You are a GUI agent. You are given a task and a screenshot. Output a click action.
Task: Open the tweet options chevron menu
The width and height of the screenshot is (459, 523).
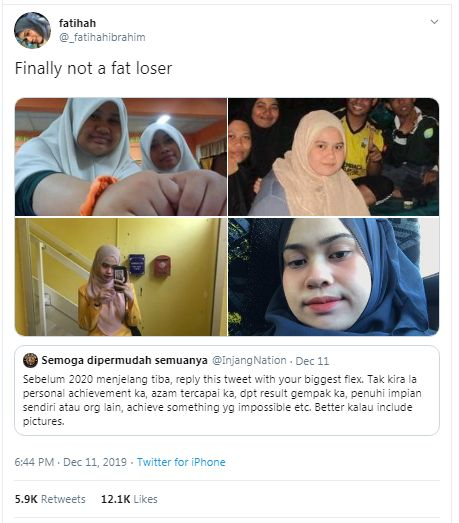pyautogui.click(x=434, y=22)
